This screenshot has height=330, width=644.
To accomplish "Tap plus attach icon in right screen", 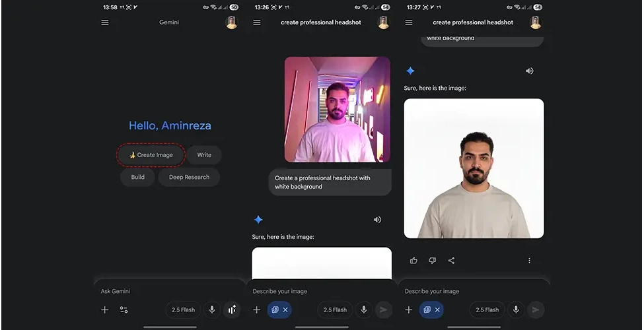I will (x=409, y=310).
